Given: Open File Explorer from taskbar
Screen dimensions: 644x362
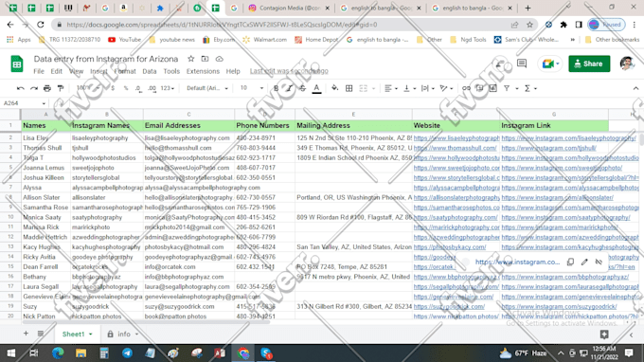Looking at the screenshot, I should click(80, 353).
